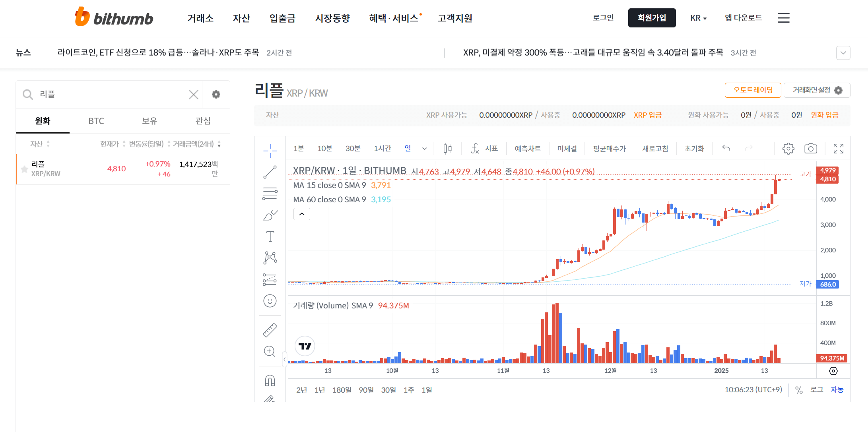Open the Fibonacci horizontal lines tool
Viewport: 868px width, 432px height.
pos(270,194)
